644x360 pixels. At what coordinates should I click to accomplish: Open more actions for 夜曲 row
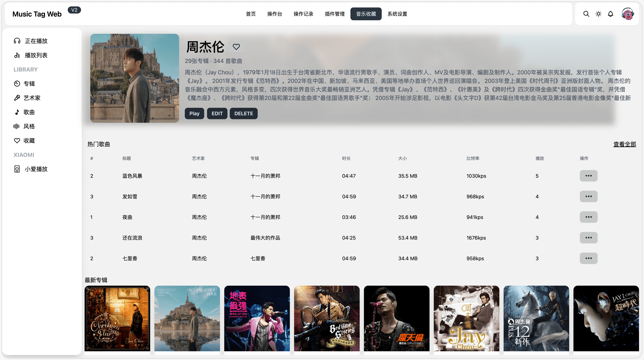pyautogui.click(x=589, y=217)
